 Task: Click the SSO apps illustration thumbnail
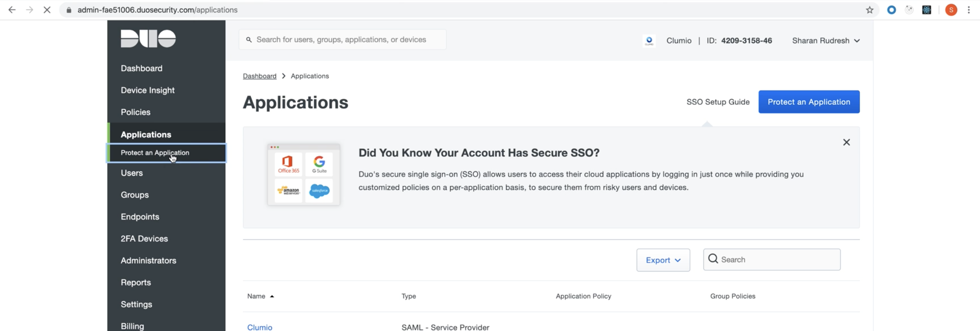point(304,174)
